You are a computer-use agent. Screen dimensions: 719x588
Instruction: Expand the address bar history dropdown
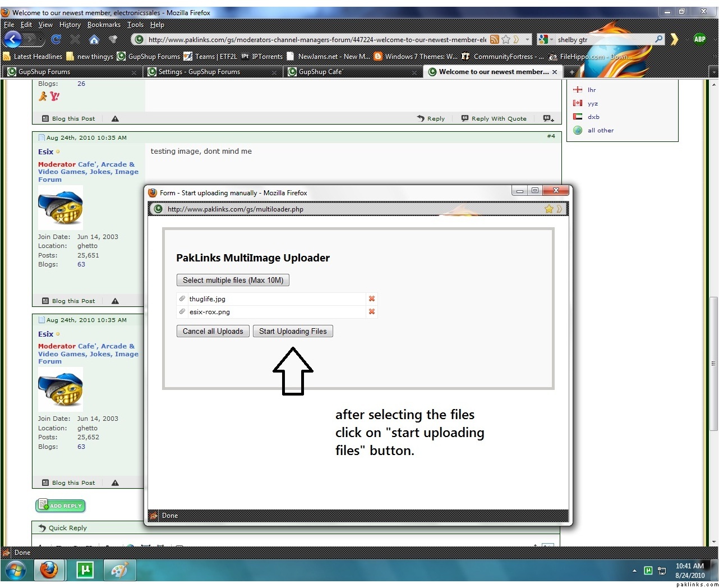[x=527, y=39]
